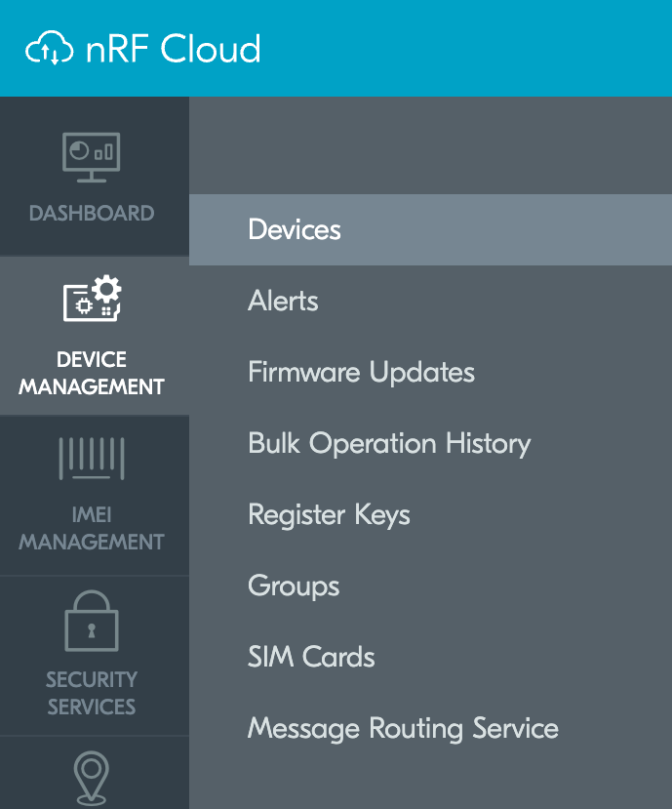672x809 pixels.
Task: Go to Alerts page
Action: pyautogui.click(x=283, y=301)
